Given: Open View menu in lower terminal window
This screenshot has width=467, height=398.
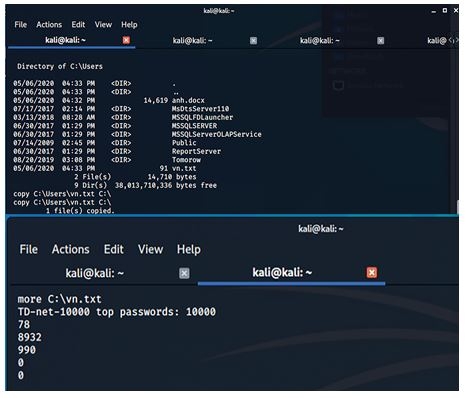Looking at the screenshot, I should click(150, 249).
